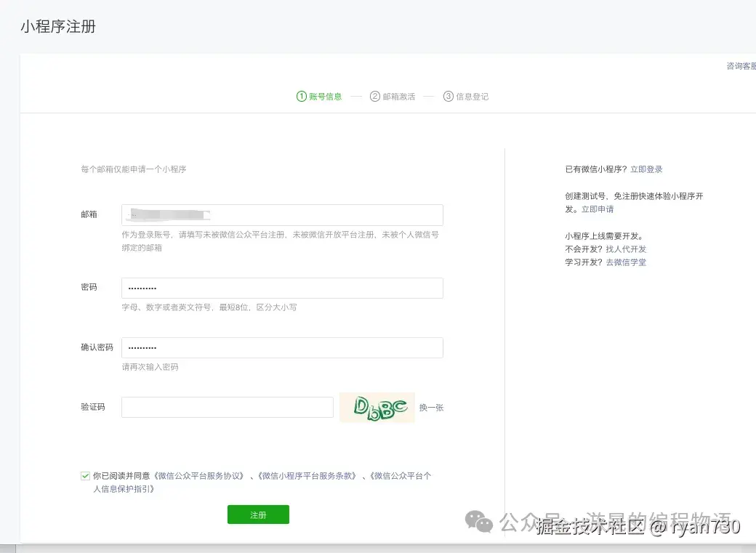The height and width of the screenshot is (553, 756).
Task: Click 换一张 to refresh the captcha
Action: pos(432,407)
